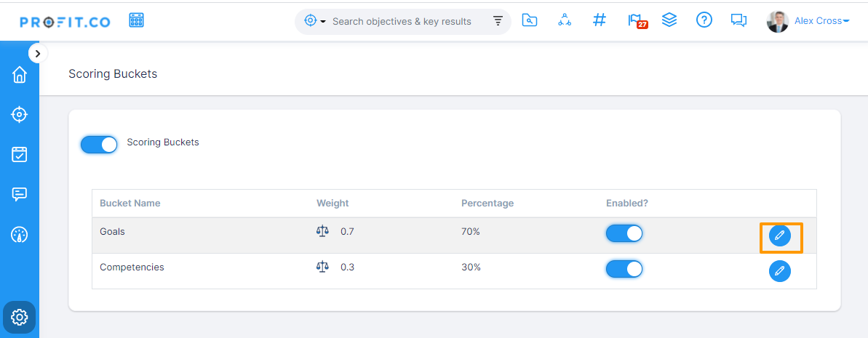This screenshot has width=868, height=338.
Task: Open the hashtag icon in top bar
Action: 600,20
